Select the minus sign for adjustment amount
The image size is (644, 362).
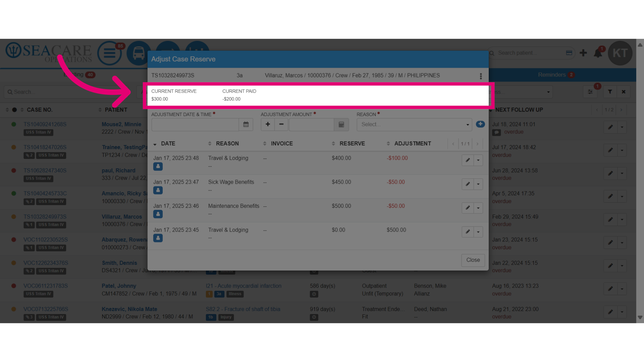click(x=281, y=124)
